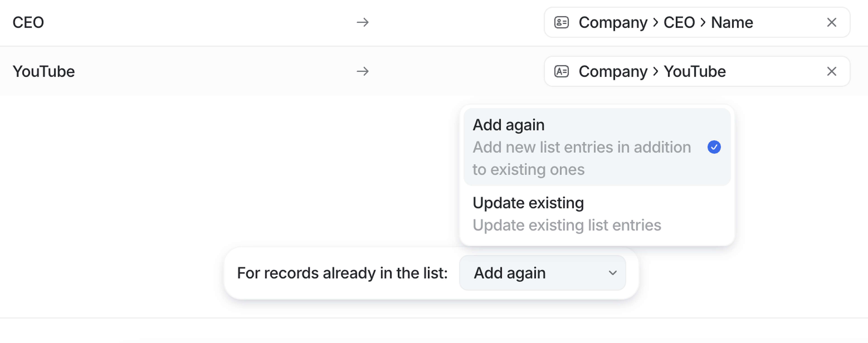Clear the Company YouTube mapping

coord(832,71)
